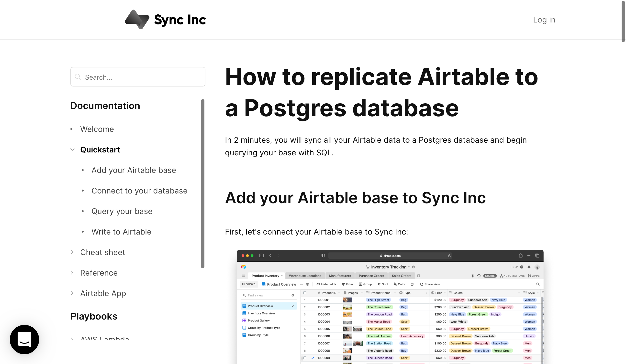Open Hide fields in Airtable toolbar
The width and height of the screenshot is (626, 364).
326,284
